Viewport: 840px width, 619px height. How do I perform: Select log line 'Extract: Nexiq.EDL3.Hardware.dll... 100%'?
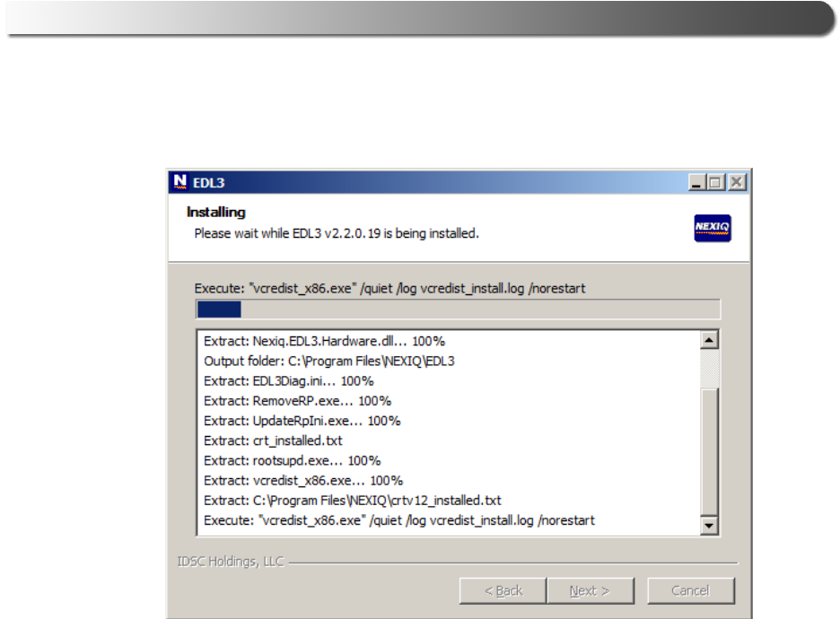324,341
